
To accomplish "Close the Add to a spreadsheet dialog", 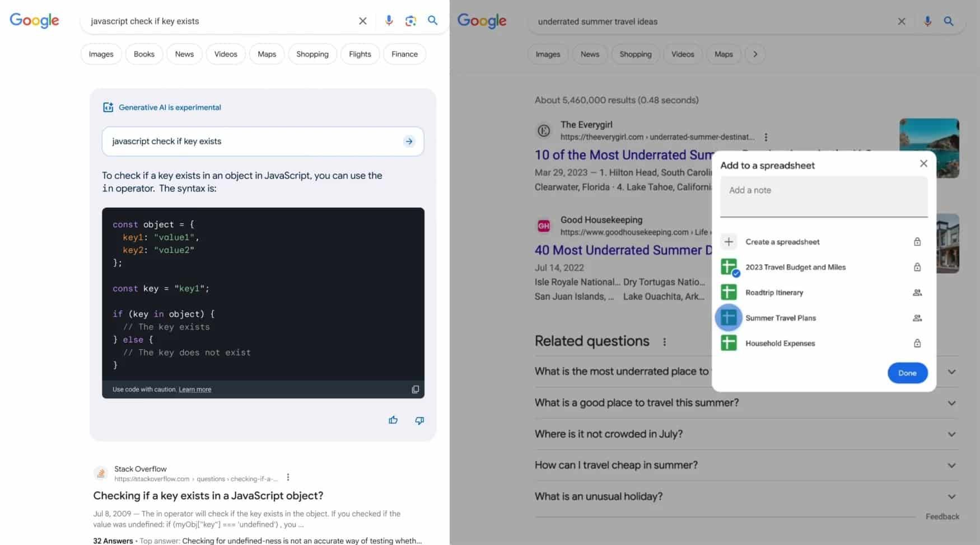I will click(923, 163).
